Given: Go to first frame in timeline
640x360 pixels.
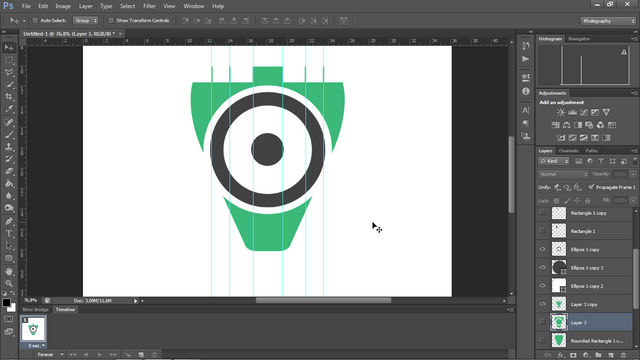Looking at the screenshot, I should pyautogui.click(x=72, y=354).
